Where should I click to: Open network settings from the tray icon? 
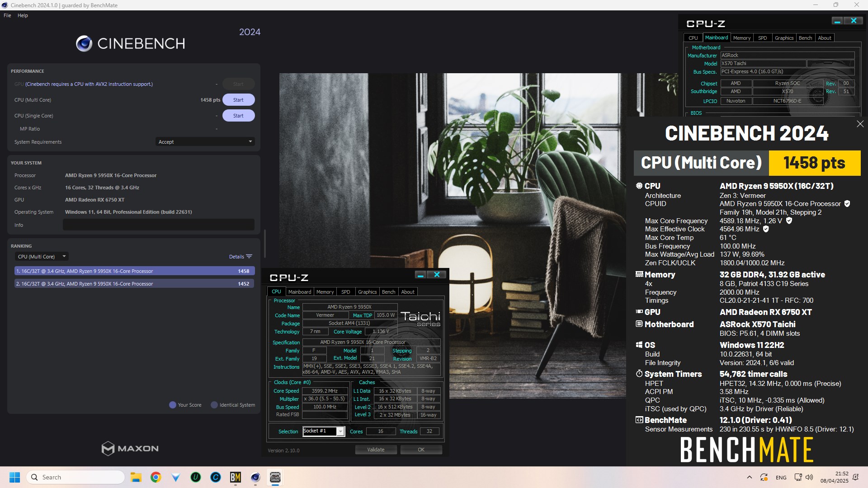pyautogui.click(x=798, y=477)
